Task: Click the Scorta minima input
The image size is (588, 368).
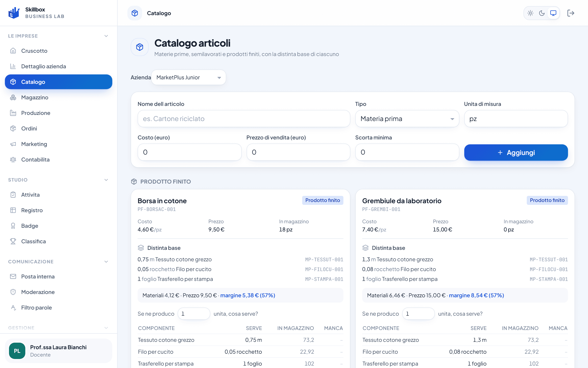Action: click(407, 152)
